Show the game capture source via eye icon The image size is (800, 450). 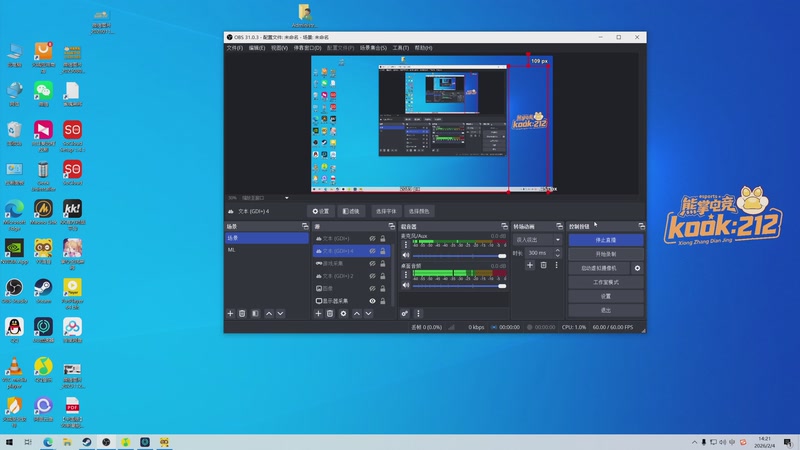pyautogui.click(x=372, y=263)
